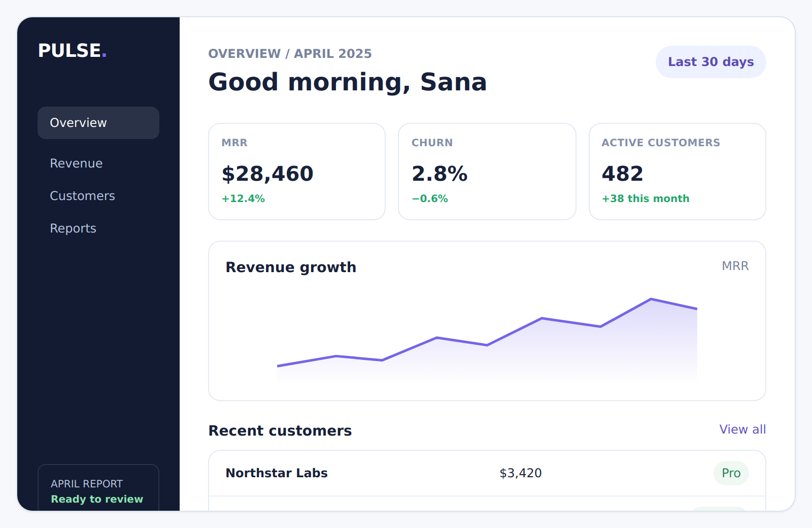Follow the View all link
Viewport: 812px width, 528px height.
tap(742, 430)
